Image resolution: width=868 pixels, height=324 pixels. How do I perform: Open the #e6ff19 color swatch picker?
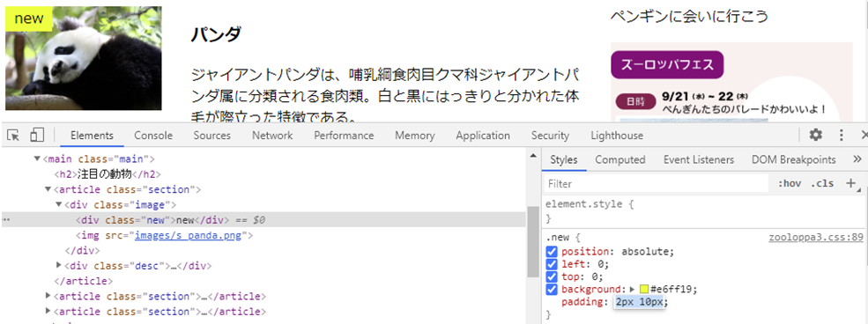(x=644, y=289)
